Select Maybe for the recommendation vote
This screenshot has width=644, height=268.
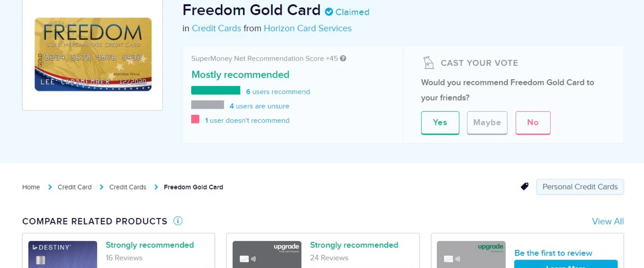tap(487, 123)
